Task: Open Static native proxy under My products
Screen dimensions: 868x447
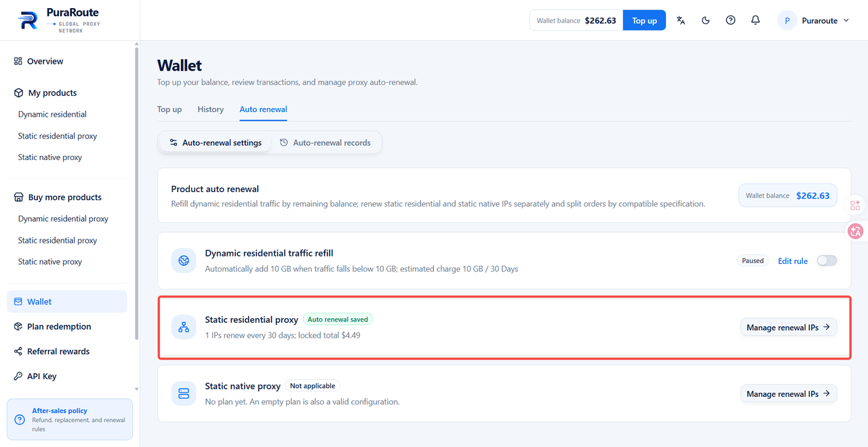Action: click(50, 157)
